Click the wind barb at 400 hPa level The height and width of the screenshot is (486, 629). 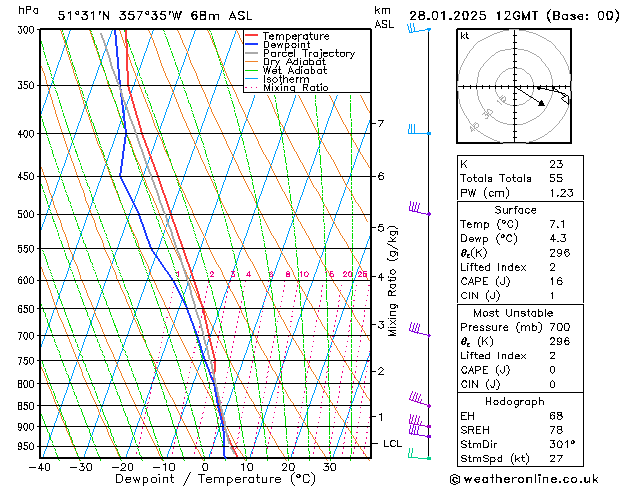click(419, 130)
